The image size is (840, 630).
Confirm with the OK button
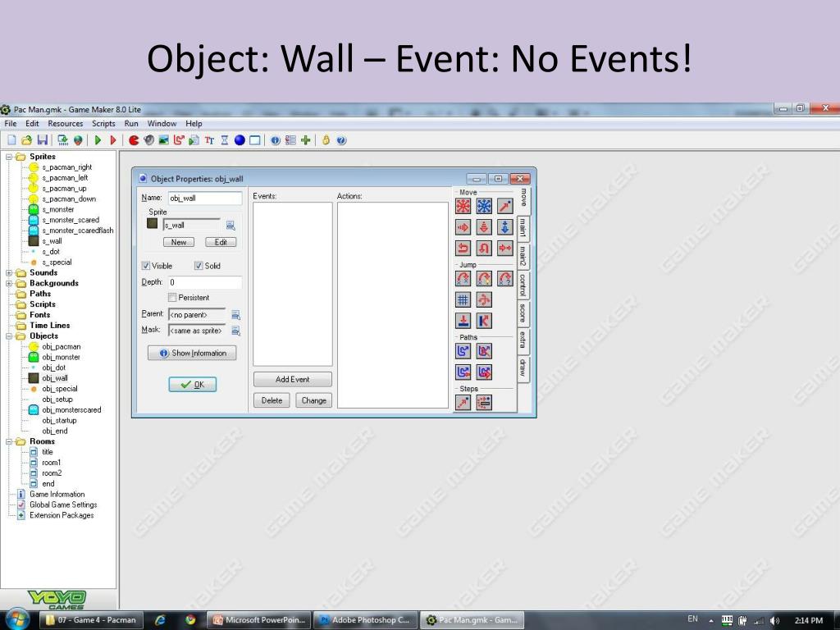(x=193, y=384)
